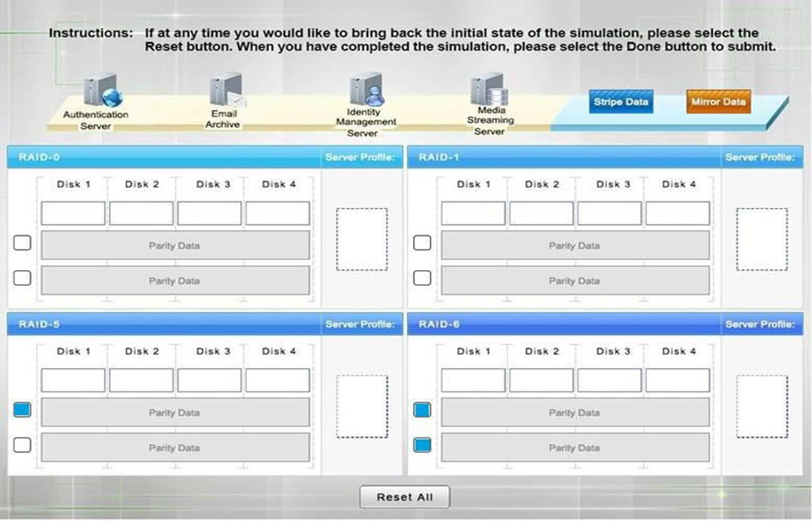The height and width of the screenshot is (522, 812).
Task: Uncheck the second Parity Data checkbox in RAID-6
Action: click(422, 445)
